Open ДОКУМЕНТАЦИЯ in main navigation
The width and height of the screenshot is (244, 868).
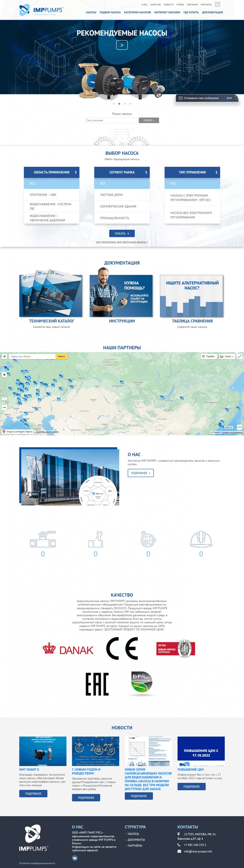(x=212, y=12)
